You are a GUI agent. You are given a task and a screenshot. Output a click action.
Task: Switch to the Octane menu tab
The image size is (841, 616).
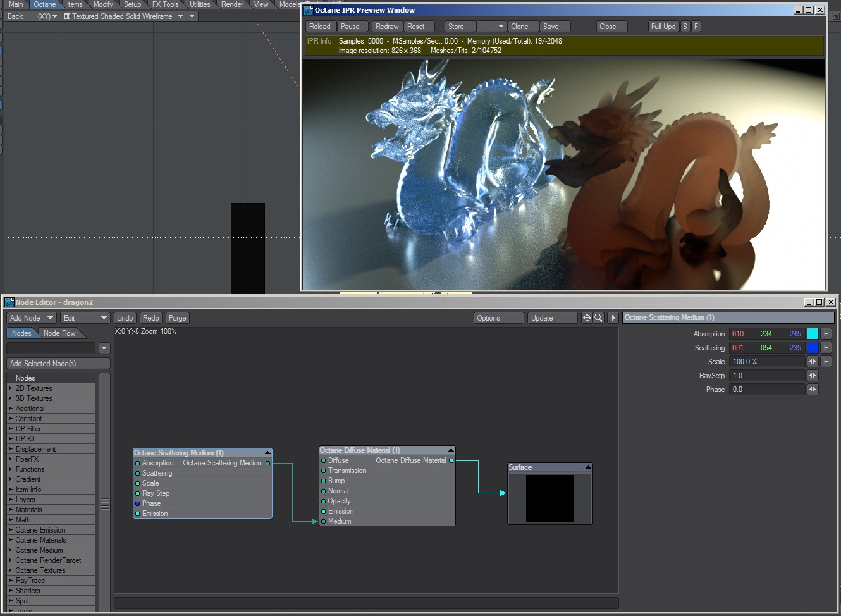click(45, 4)
